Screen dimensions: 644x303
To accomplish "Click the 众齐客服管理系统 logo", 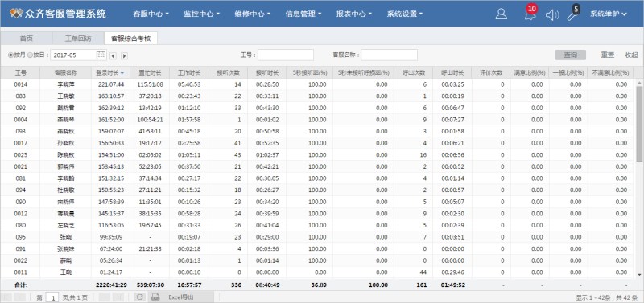I will 57,14.
